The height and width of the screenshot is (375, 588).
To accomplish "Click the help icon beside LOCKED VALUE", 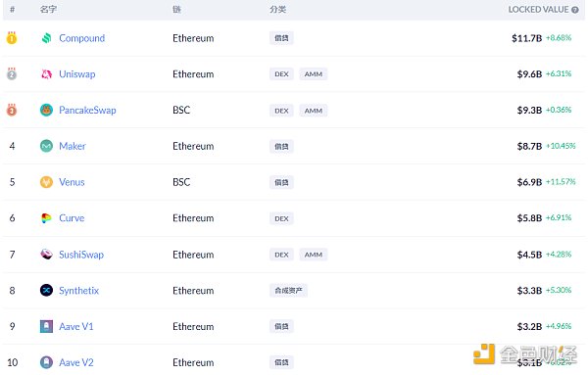I will 575,10.
